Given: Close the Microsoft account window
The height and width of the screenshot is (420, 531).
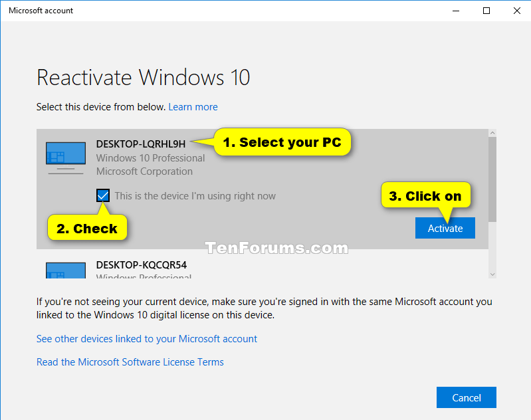Looking at the screenshot, I should coord(517,11).
